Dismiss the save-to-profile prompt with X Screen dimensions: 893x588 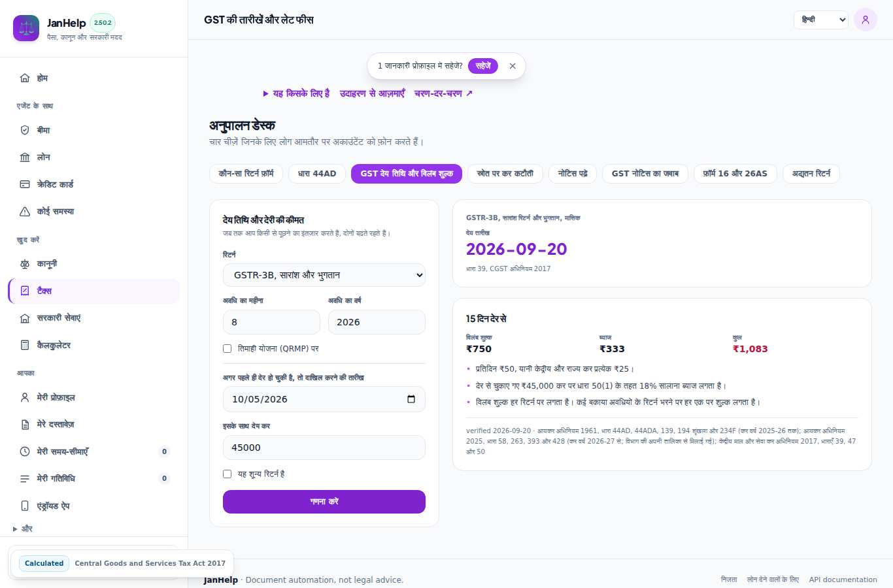(x=513, y=66)
